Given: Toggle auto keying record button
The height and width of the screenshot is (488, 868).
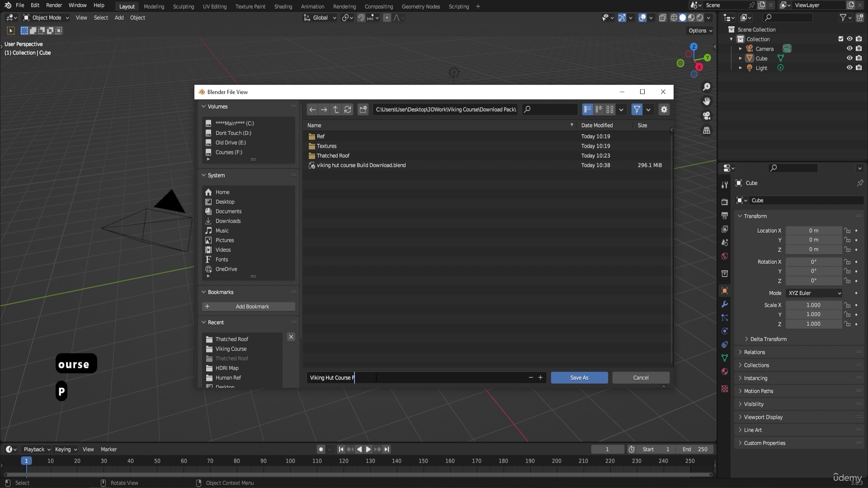Looking at the screenshot, I should point(321,449).
